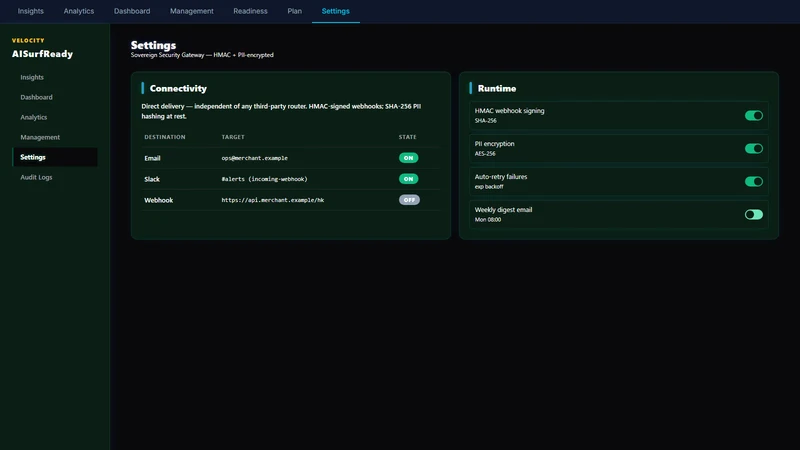Toggle the Email destination ON state
The width and height of the screenshot is (800, 450).
tap(408, 158)
